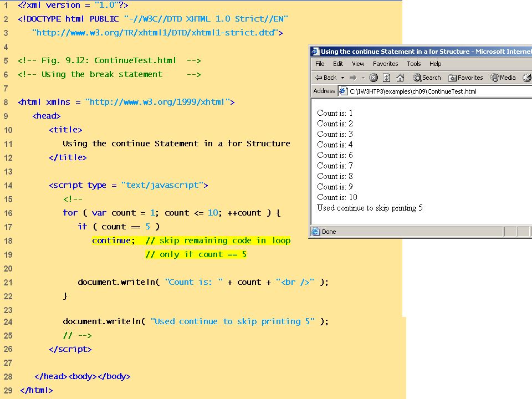532x399 pixels.
Task: Open the Search pane from the toolbar
Action: point(427,78)
